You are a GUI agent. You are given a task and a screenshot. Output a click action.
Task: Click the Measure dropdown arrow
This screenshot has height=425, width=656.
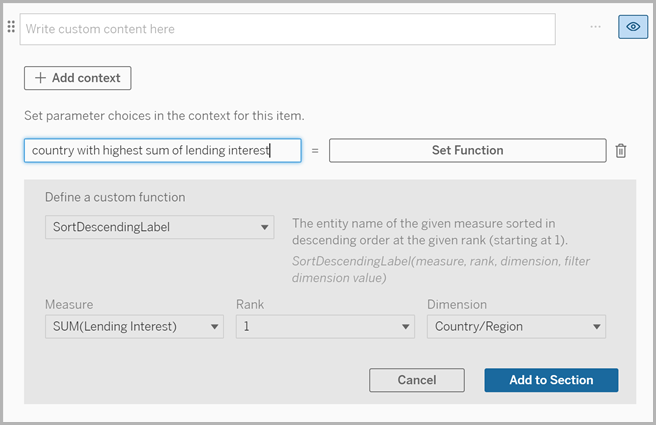215,326
